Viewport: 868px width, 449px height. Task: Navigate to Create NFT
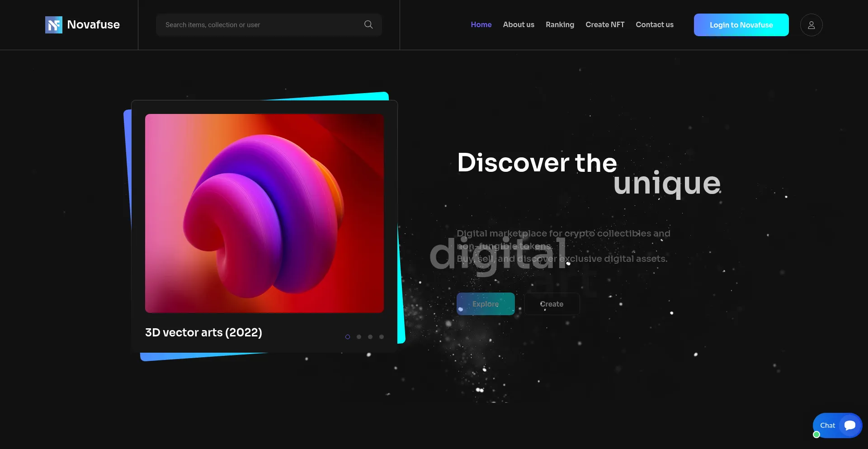pos(605,24)
